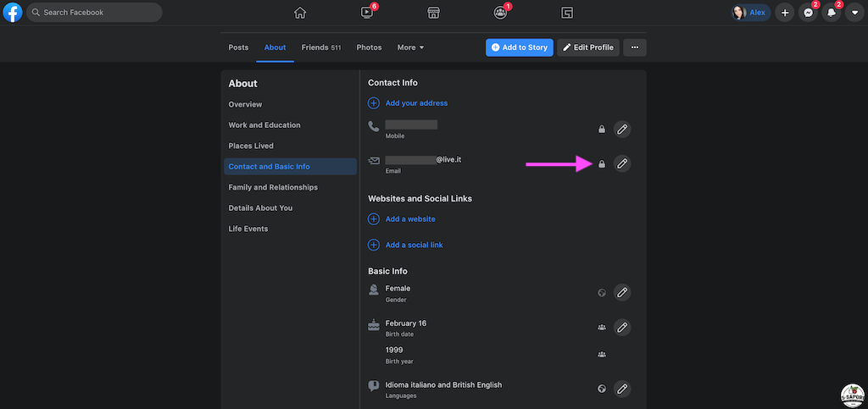This screenshot has width=868, height=409.
Task: Change email privacy via lock icon
Action: pyautogui.click(x=602, y=164)
